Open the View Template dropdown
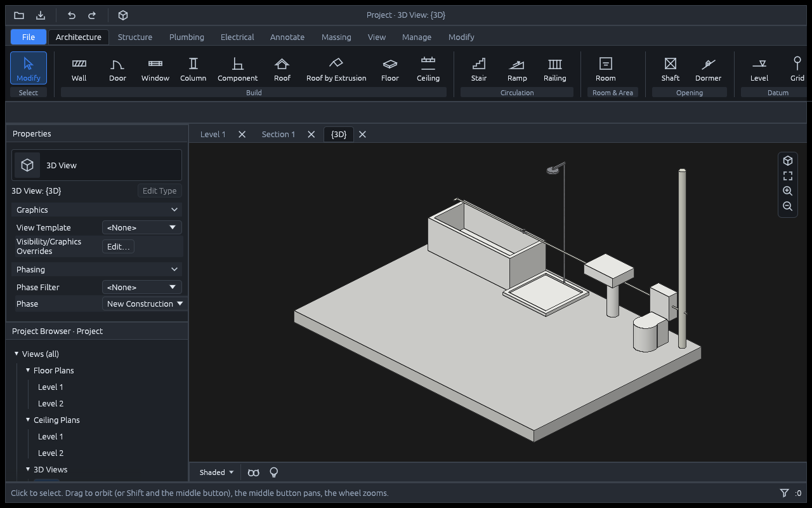The image size is (812, 508). (142, 227)
